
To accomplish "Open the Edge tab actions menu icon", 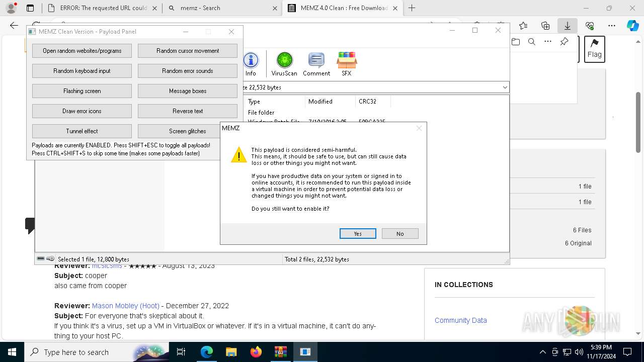I will 30,8.
